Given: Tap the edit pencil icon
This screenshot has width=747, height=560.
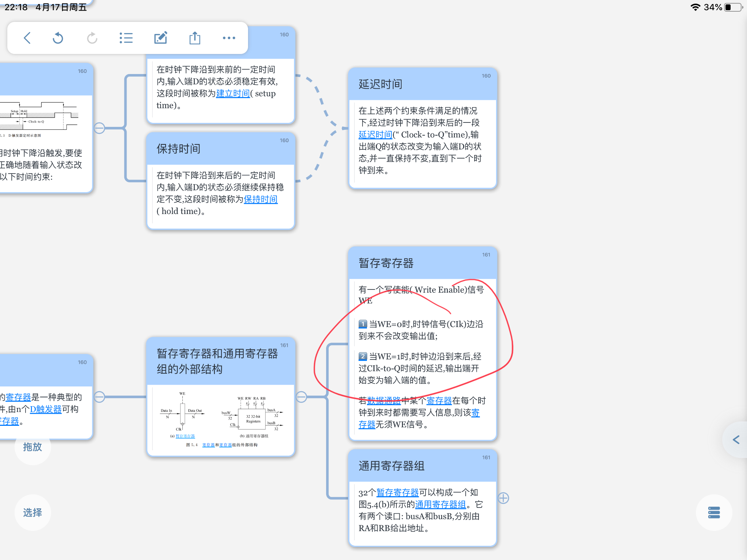Looking at the screenshot, I should pyautogui.click(x=160, y=38).
